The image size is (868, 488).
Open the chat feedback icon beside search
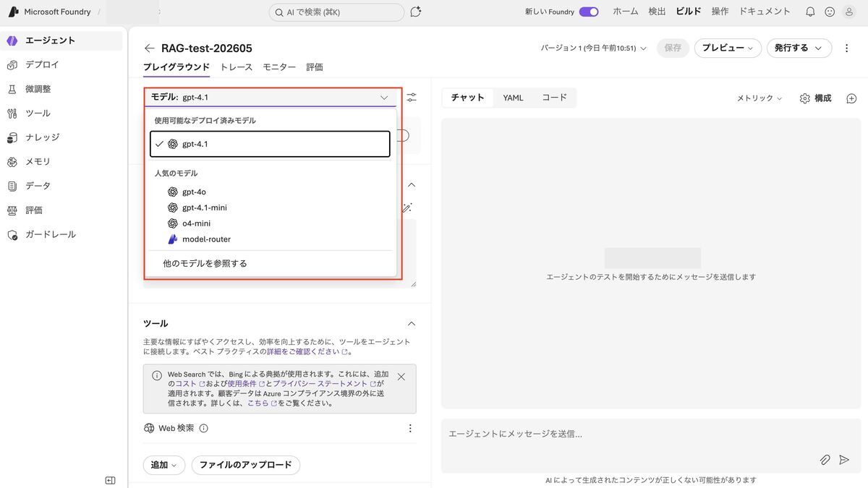[x=415, y=12]
